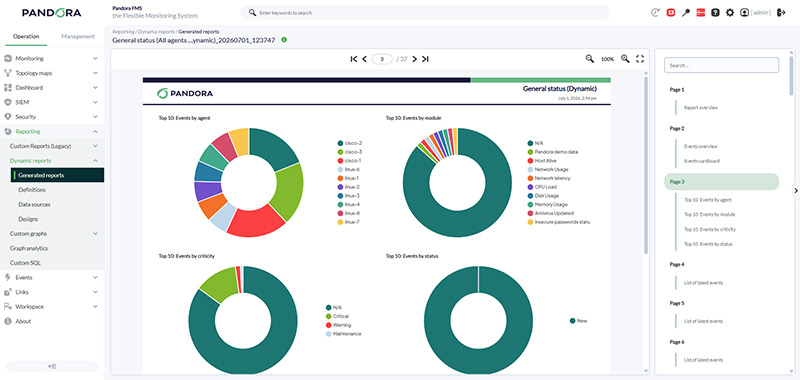Click the SIEM shield icon
The width and height of the screenshot is (800, 380).
(x=8, y=102)
